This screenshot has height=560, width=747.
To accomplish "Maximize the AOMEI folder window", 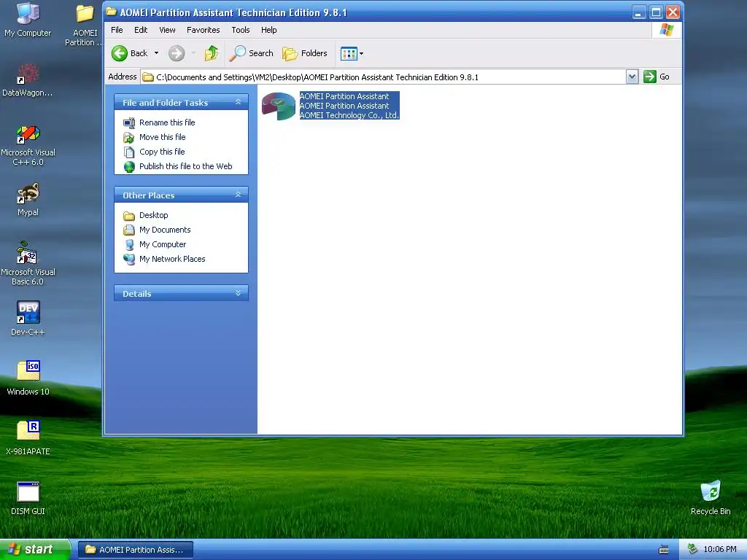I will (656, 12).
